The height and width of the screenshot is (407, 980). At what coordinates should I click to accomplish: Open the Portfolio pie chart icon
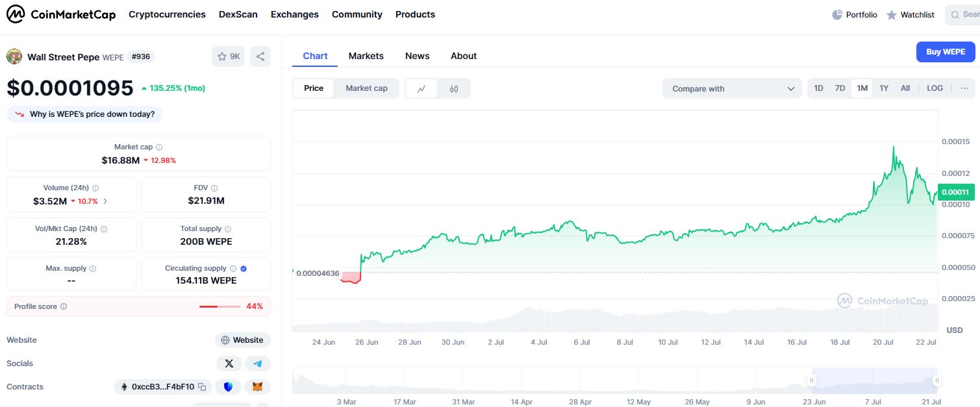[837, 14]
